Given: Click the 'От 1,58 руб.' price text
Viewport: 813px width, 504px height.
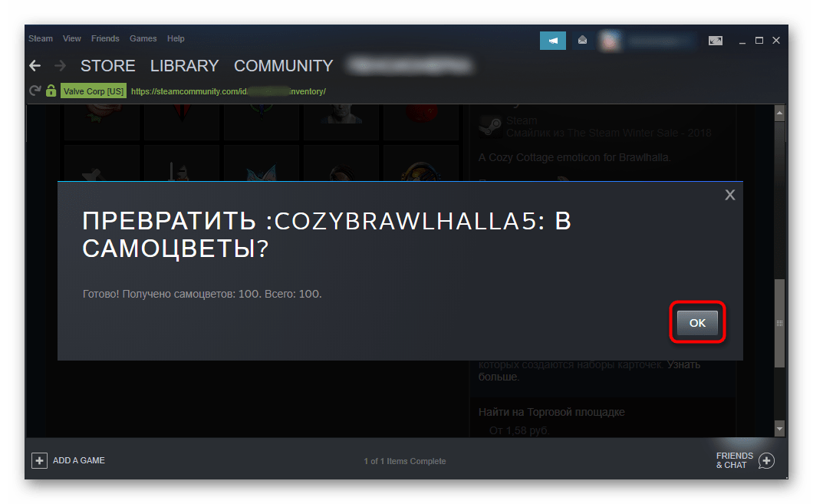Looking at the screenshot, I should pyautogui.click(x=519, y=430).
